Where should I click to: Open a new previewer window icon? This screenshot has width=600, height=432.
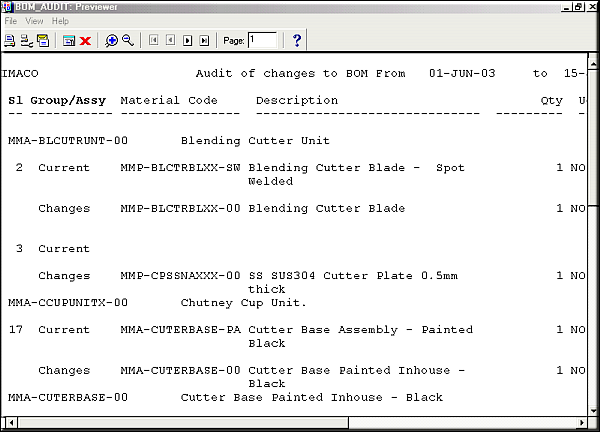[69, 40]
